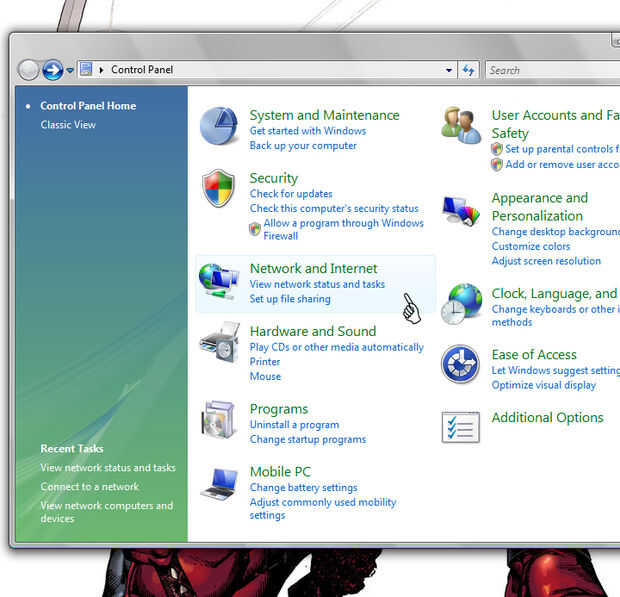Screen dimensions: 620x597
Task: Select Control Panel Home in sidebar
Action: click(88, 106)
